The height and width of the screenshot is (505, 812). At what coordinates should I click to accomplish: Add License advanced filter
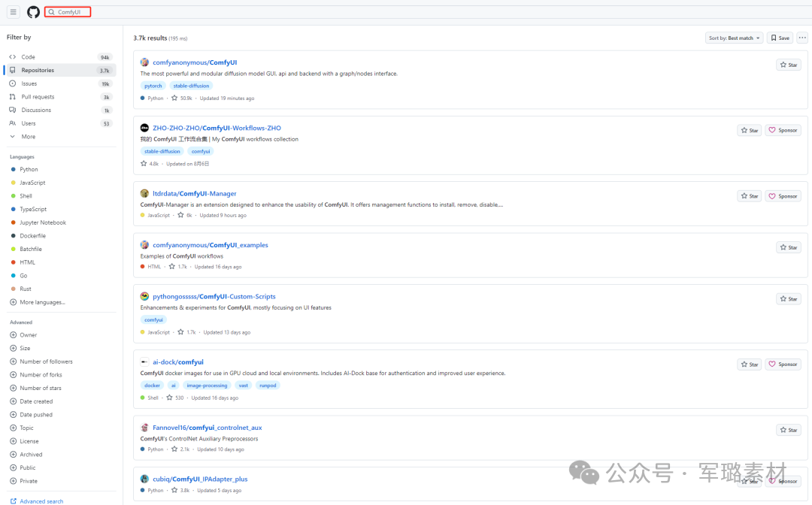[x=29, y=441]
